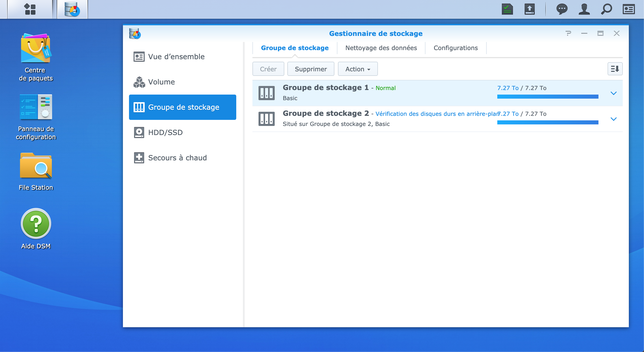Click the Supprimer button
The image size is (644, 352).
pyautogui.click(x=311, y=69)
